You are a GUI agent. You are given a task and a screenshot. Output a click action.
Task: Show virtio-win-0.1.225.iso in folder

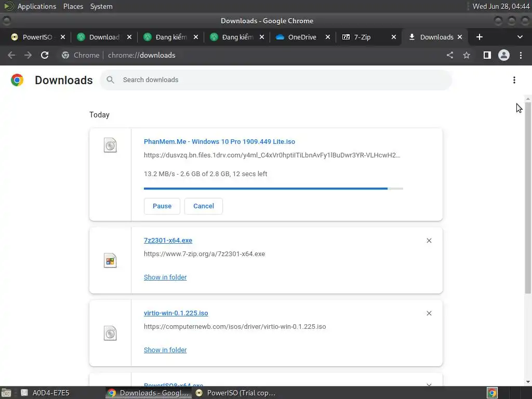(x=165, y=350)
